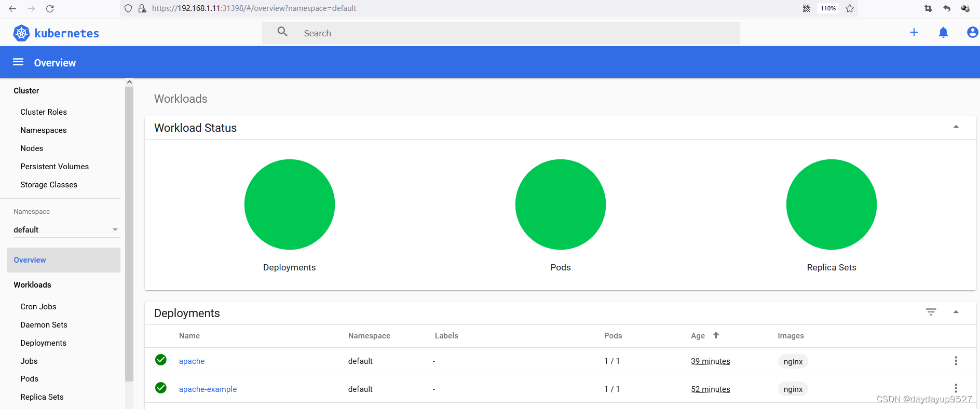Click the crop screenshot icon in browser toolbar
The width and height of the screenshot is (980, 409).
[x=928, y=8]
